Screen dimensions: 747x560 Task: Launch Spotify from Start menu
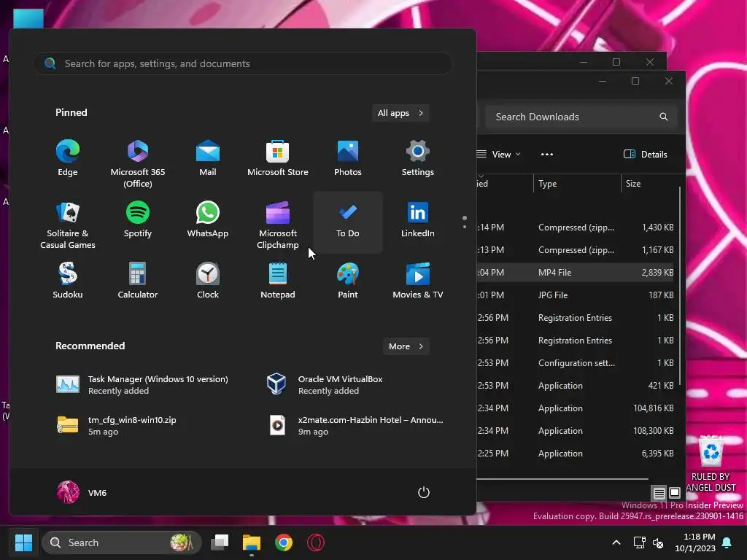pos(138,220)
